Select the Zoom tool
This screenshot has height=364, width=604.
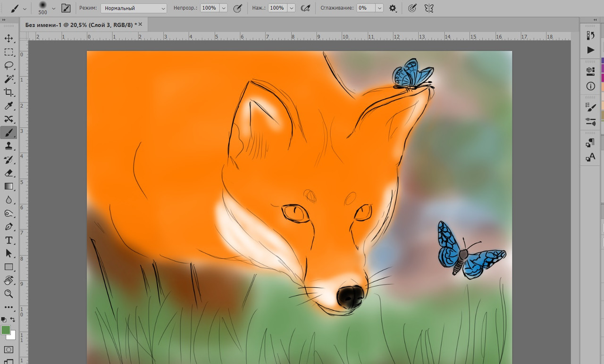8,294
